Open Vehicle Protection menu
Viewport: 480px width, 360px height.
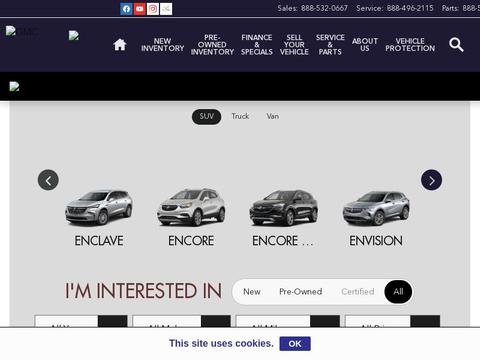410,45
